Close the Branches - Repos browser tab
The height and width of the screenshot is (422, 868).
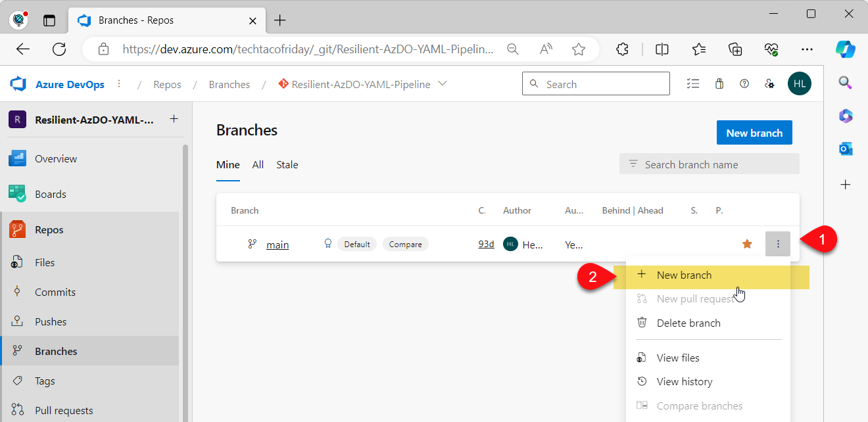tap(253, 20)
